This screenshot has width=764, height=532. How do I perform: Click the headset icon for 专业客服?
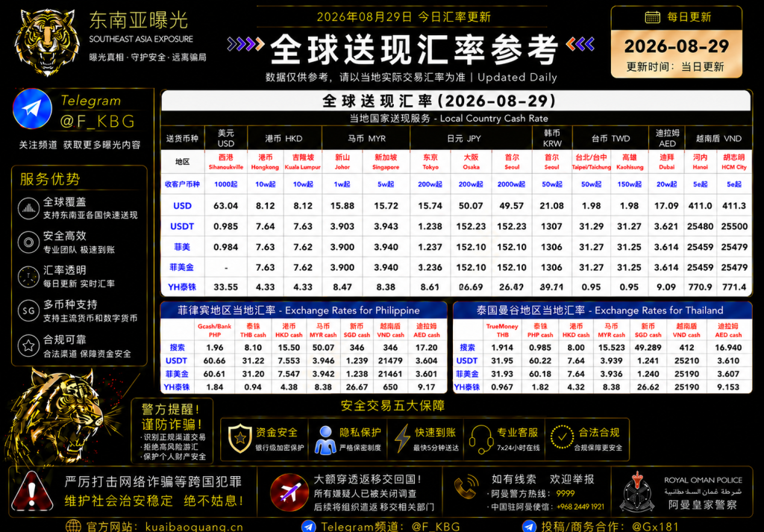[x=481, y=439]
